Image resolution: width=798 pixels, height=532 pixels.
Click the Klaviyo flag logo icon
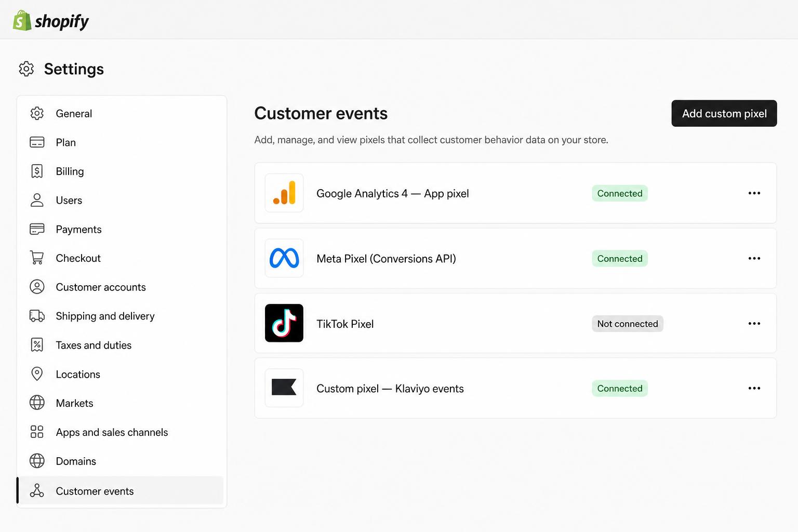click(x=284, y=388)
